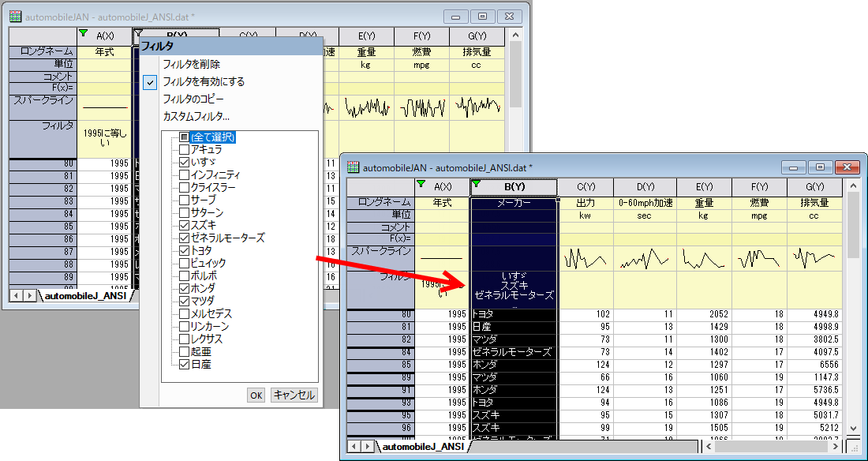Viewport: 868px width, 461px height.
Task: Click the green filter icon on column A(X) in the front window
Action: point(421,183)
